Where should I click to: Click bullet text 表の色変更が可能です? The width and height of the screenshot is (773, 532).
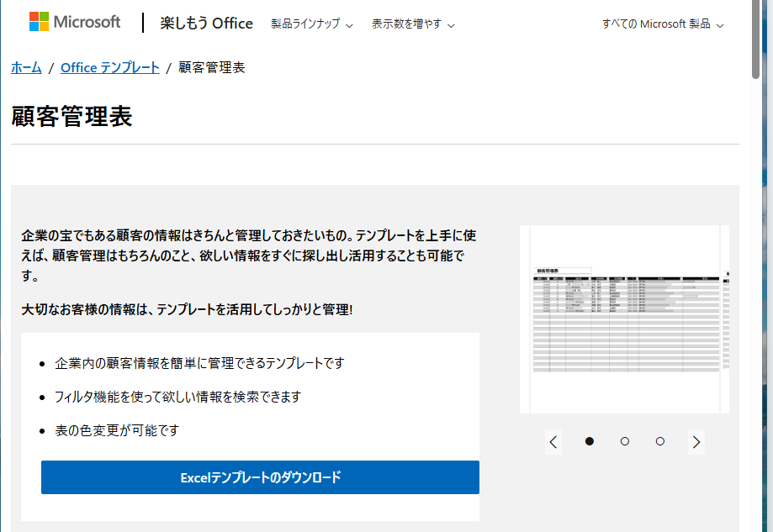117,430
